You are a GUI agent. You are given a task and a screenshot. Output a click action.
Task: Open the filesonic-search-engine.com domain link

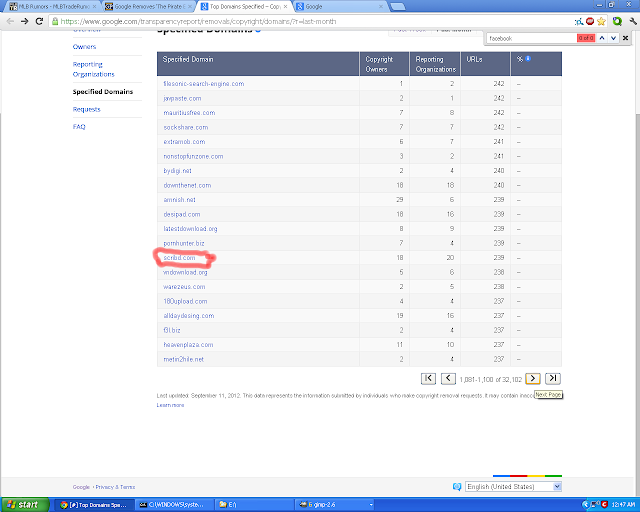pos(204,84)
